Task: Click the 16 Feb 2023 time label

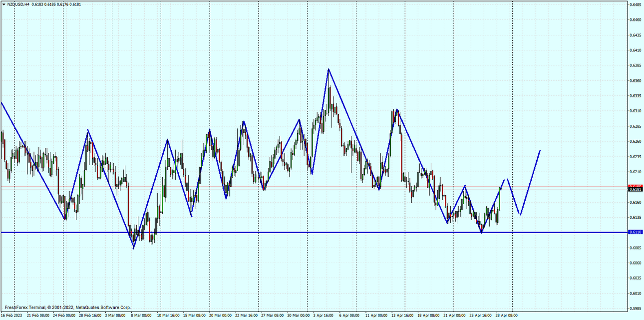Action: click(12, 316)
